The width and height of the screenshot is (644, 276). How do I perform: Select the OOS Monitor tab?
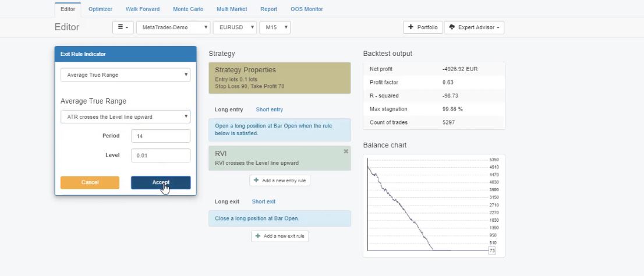(x=306, y=9)
